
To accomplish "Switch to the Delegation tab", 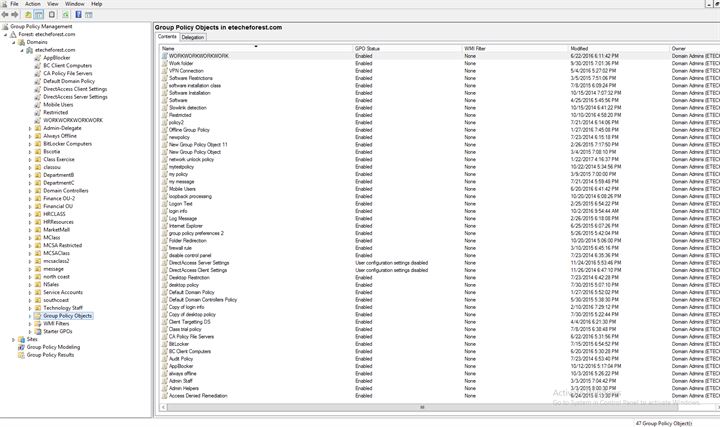I will 193,37.
